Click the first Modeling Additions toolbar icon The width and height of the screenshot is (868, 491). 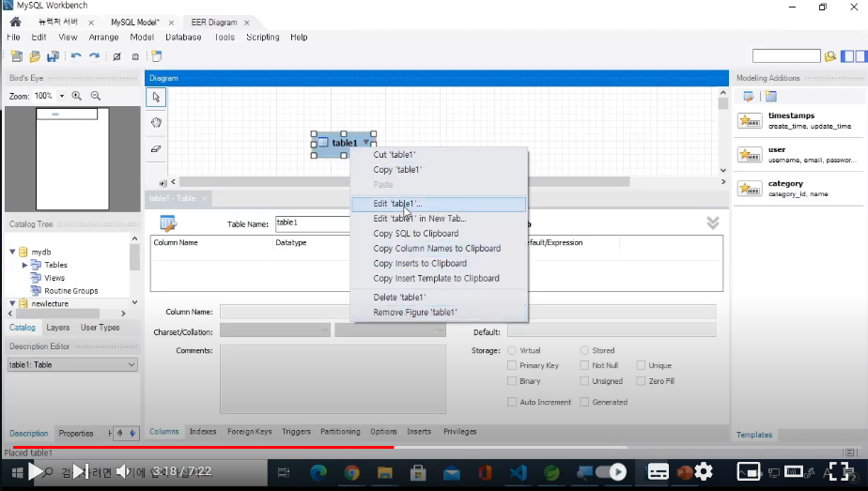749,96
